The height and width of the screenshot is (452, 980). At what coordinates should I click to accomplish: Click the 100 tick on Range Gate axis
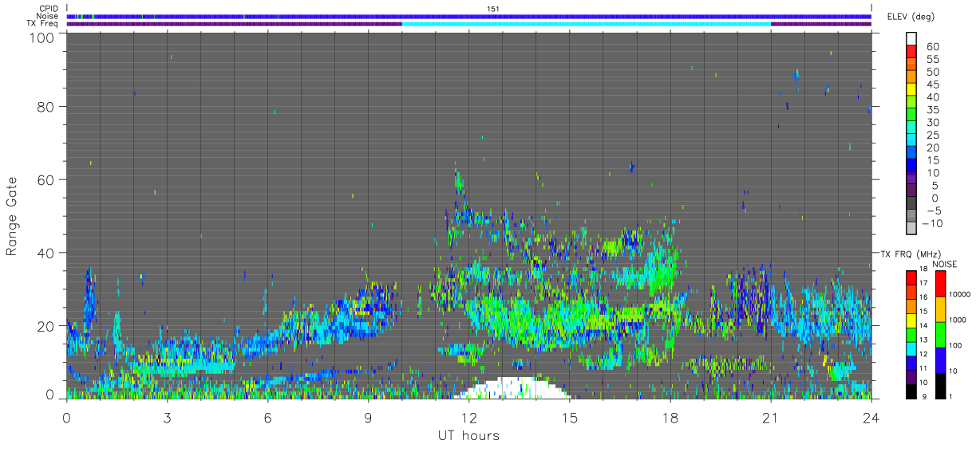pos(42,37)
